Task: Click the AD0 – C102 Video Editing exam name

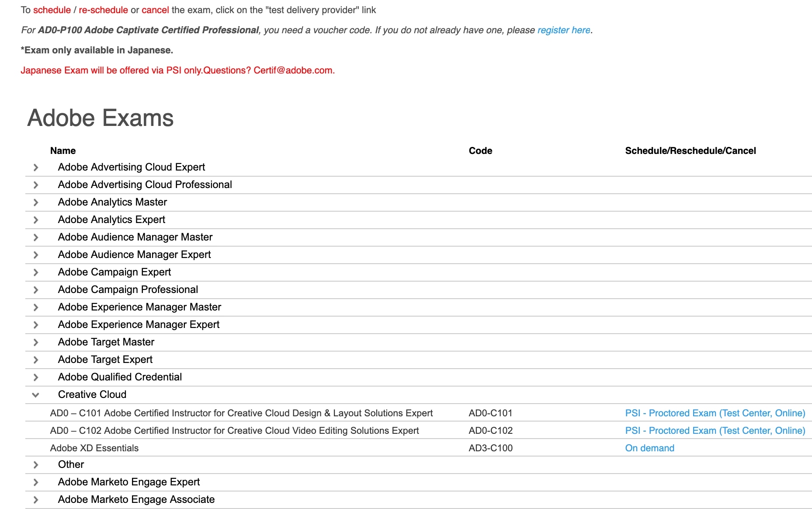Action: click(235, 431)
